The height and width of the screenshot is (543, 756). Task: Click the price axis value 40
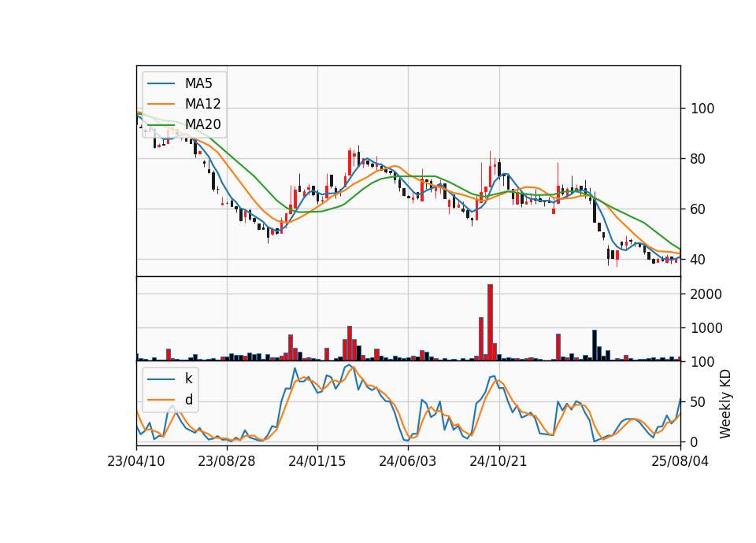(x=699, y=260)
